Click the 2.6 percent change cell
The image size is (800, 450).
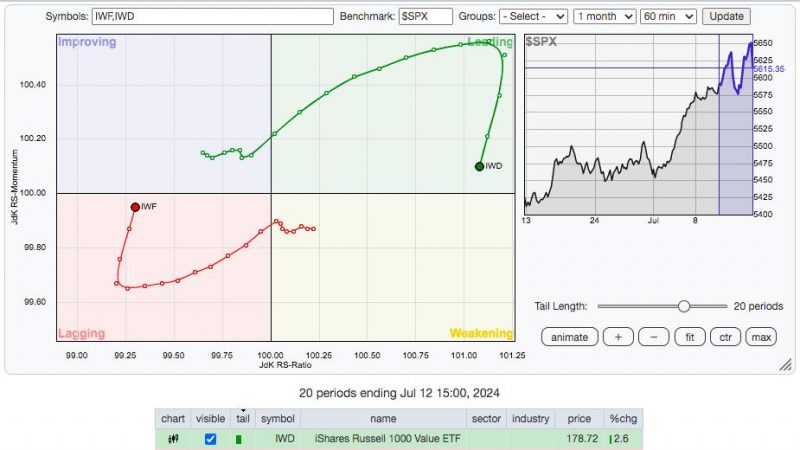click(621, 439)
